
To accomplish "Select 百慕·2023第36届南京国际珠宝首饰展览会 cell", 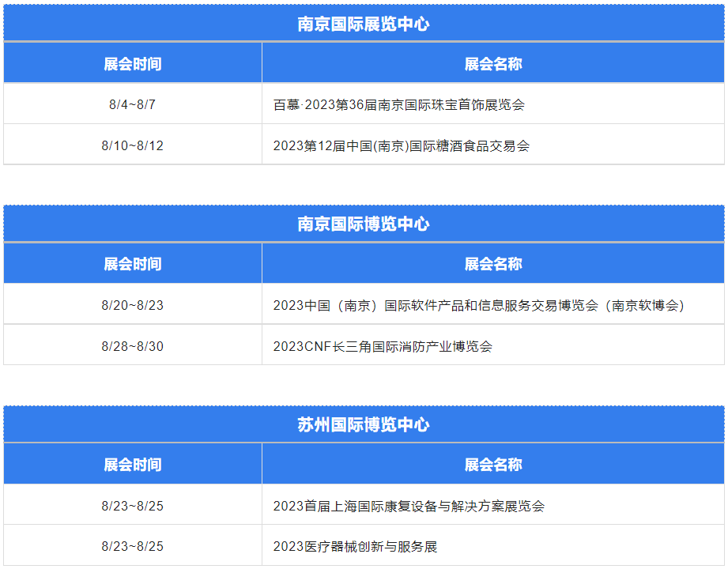I will coord(493,104).
